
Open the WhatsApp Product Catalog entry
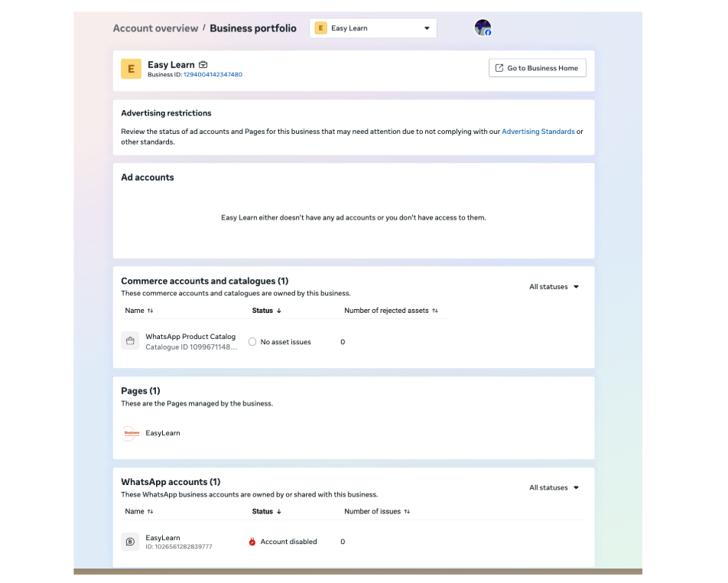point(190,337)
